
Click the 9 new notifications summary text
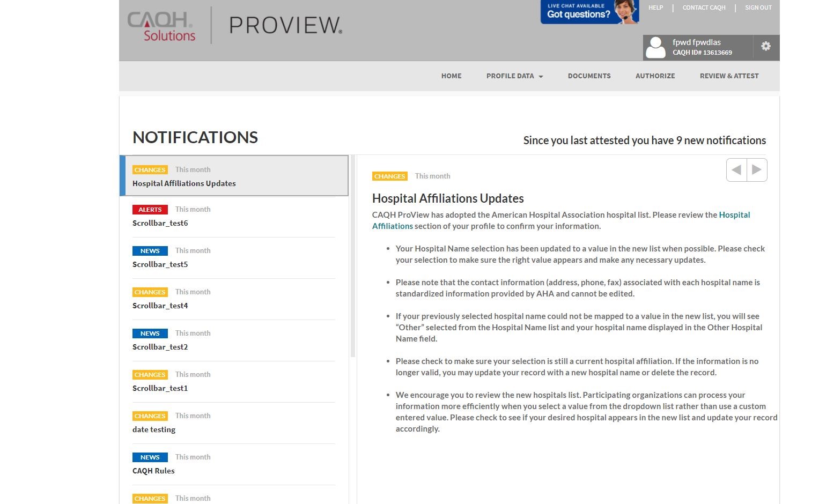[644, 140]
